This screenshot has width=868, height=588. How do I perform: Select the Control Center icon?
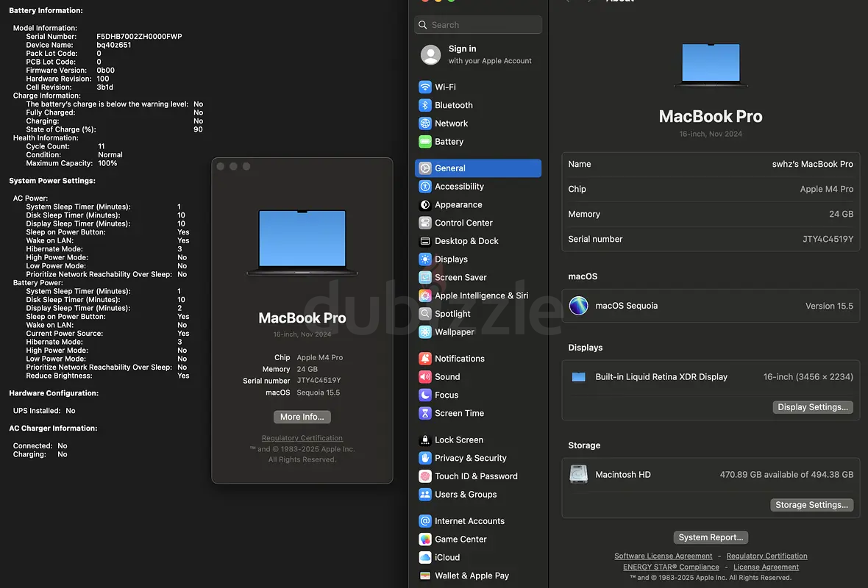pos(424,223)
